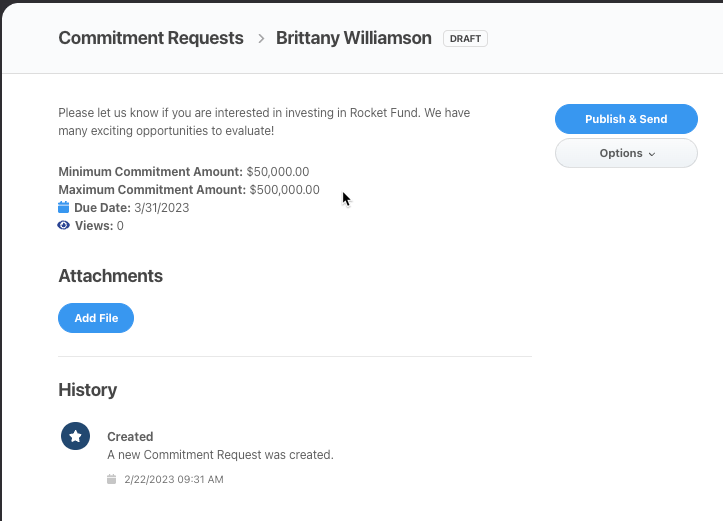723x521 pixels.
Task: Select 'A new Commitment Request was created.' text
Action: click(220, 455)
